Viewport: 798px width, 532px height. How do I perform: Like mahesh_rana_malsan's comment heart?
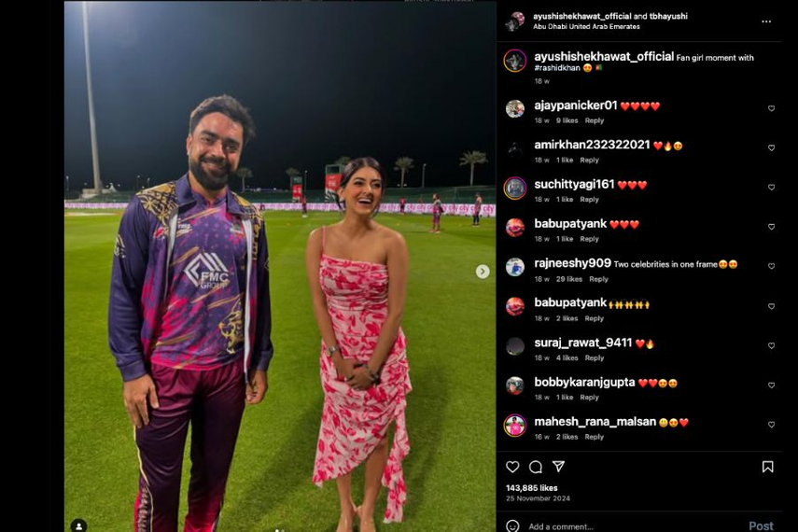pyautogui.click(x=772, y=425)
